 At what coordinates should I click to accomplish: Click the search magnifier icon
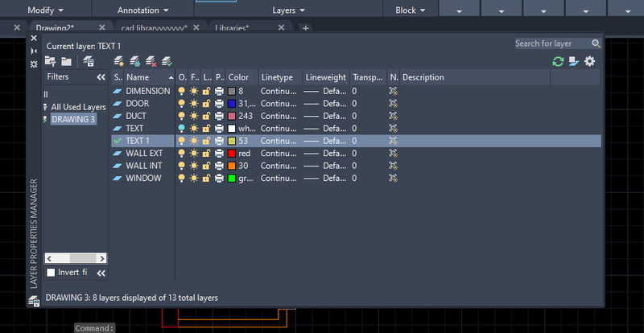(x=596, y=43)
